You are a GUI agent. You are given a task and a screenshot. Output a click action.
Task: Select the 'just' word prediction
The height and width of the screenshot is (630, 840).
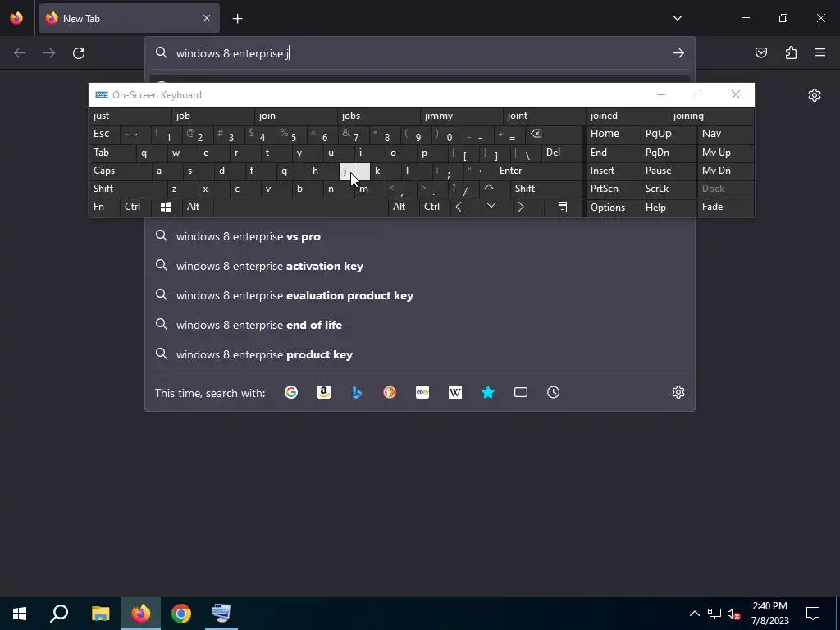click(x=130, y=116)
